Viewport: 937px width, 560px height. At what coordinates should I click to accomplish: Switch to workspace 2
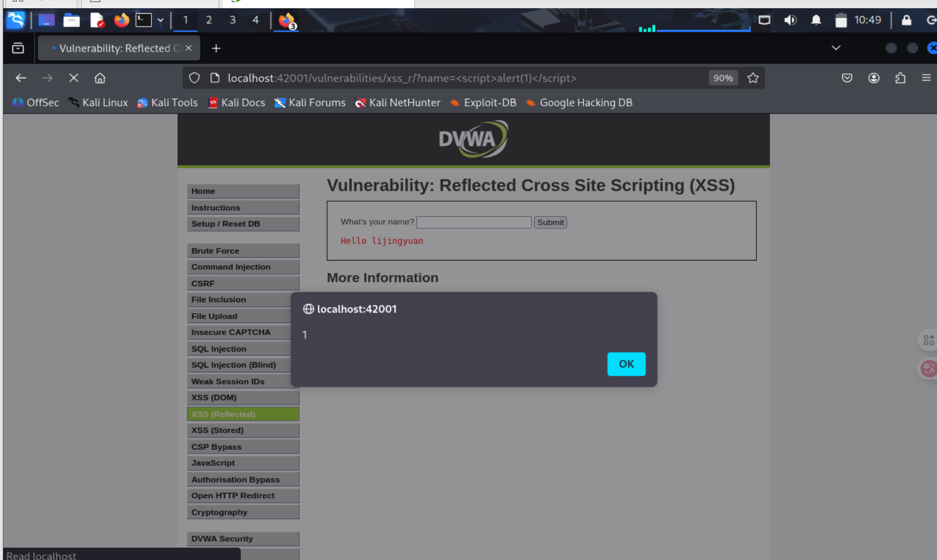click(x=209, y=20)
